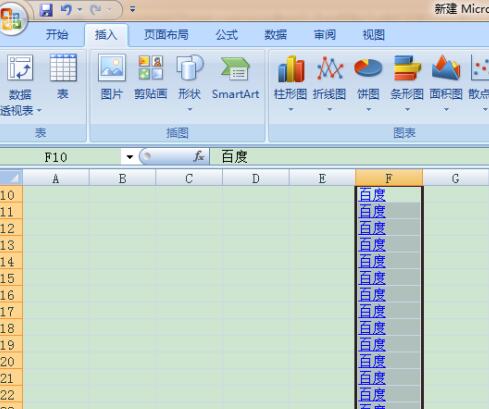Open the 百度 hyperlink in row 20
Screen dimensions: 489x409
(372, 361)
